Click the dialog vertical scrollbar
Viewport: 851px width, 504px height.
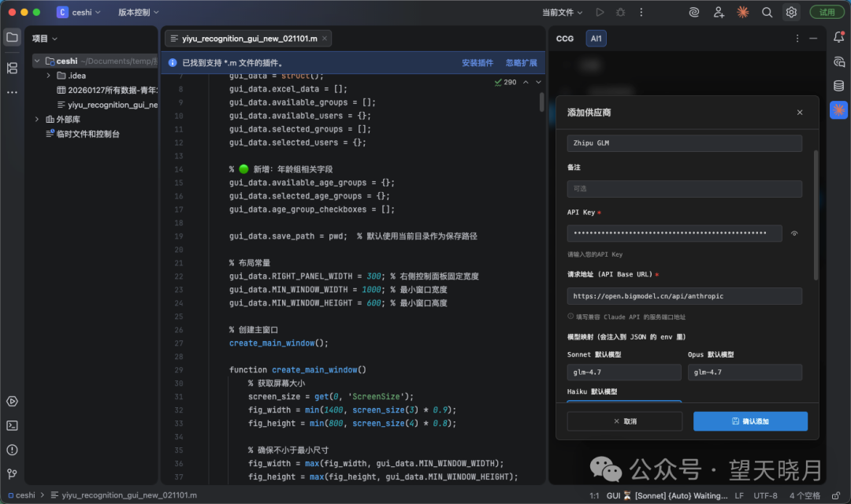[x=816, y=215]
